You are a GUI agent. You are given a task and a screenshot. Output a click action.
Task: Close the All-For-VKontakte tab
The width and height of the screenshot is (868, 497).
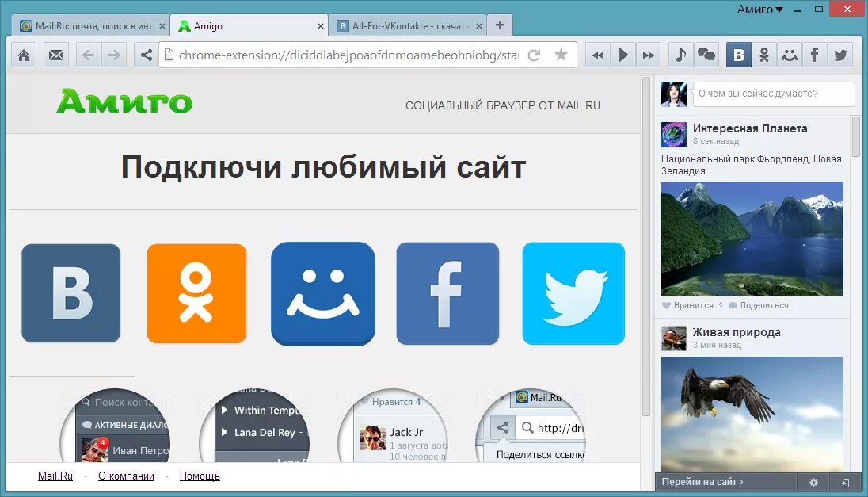(x=479, y=26)
